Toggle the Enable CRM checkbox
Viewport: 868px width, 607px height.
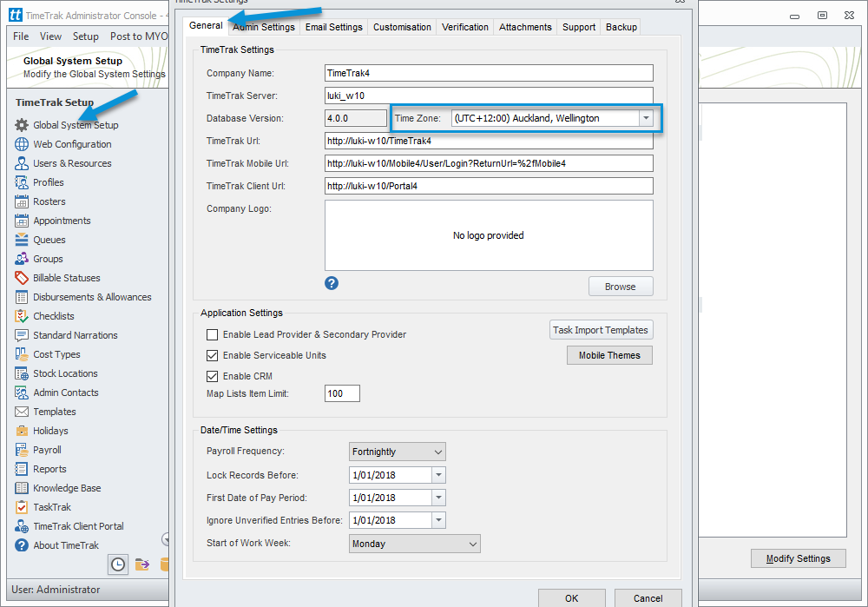click(x=212, y=377)
